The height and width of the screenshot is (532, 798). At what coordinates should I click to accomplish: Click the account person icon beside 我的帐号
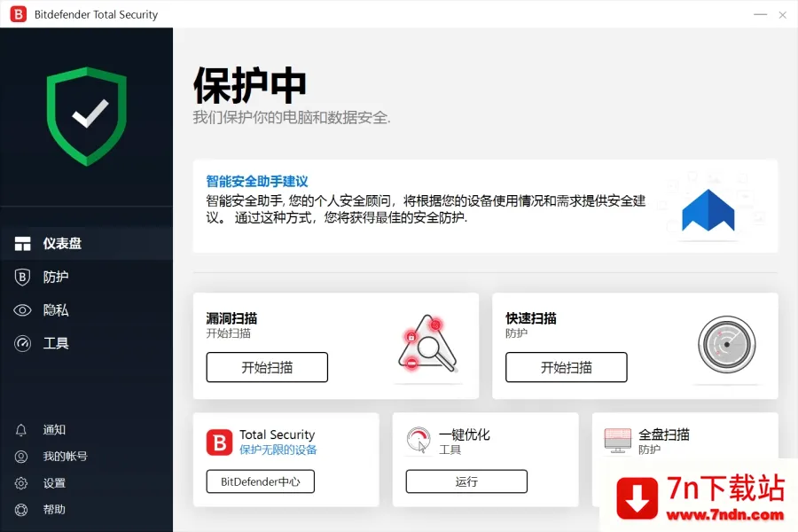[x=21, y=457]
